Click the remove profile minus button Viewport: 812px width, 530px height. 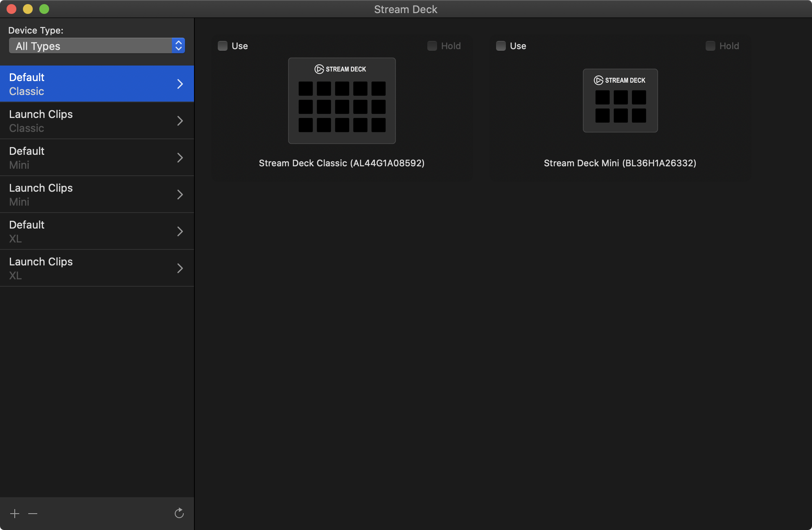tap(32, 513)
